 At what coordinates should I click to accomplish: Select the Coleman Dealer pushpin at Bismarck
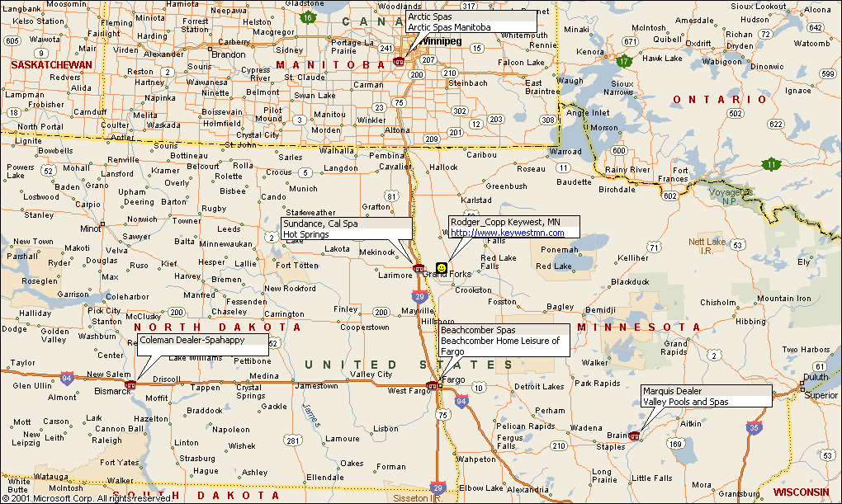[x=130, y=384]
